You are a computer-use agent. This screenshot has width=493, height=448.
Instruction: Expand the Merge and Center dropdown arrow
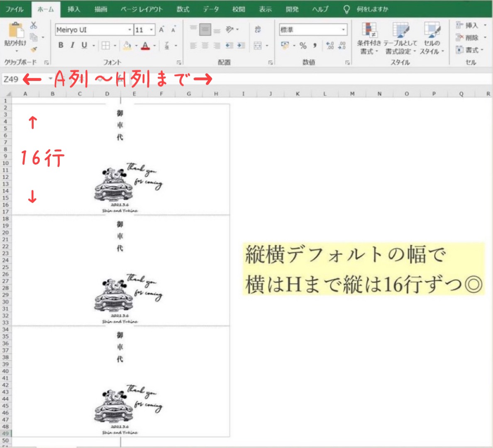[x=266, y=46]
